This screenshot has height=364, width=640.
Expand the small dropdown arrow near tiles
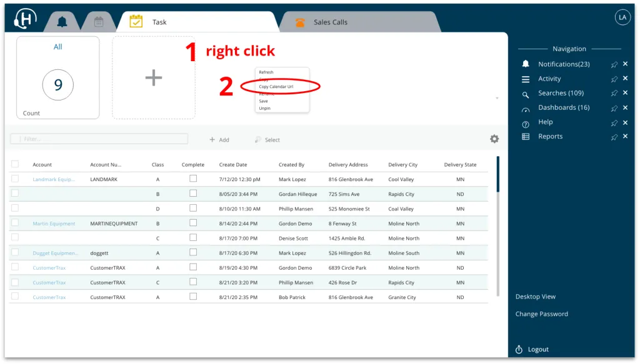497,98
